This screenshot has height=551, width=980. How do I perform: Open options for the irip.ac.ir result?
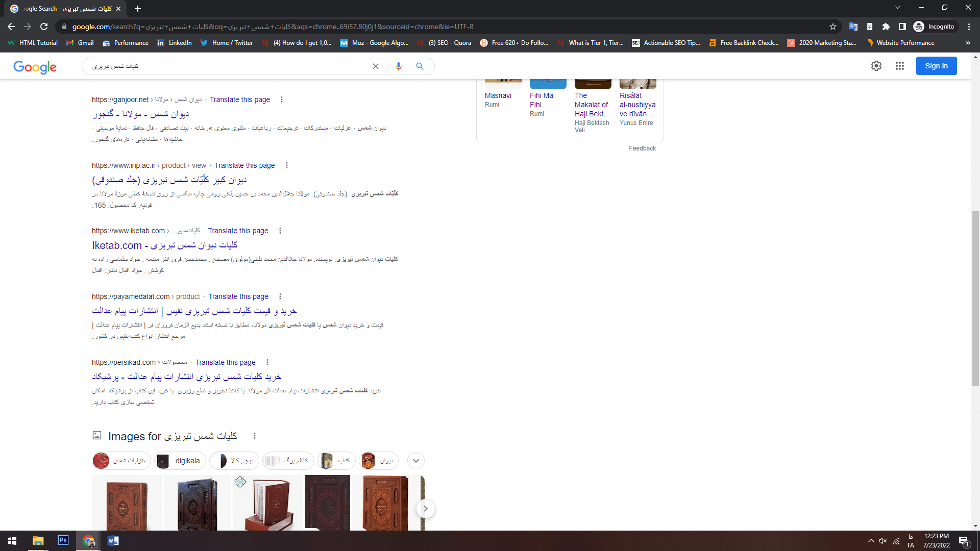[287, 165]
